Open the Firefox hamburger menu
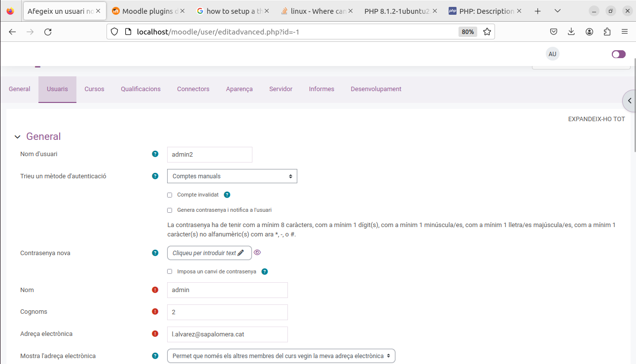This screenshot has width=636, height=364. point(625,31)
